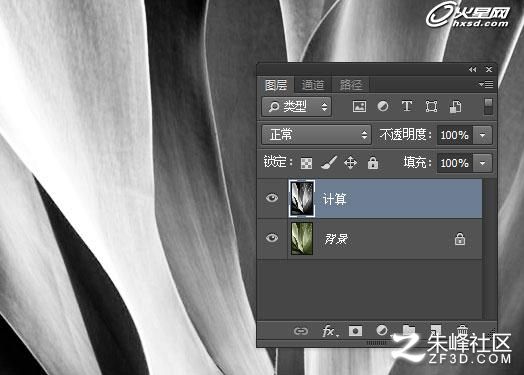Screen dimensions: 524x375
Task: Lock position move-arrows icon
Action: 350,163
